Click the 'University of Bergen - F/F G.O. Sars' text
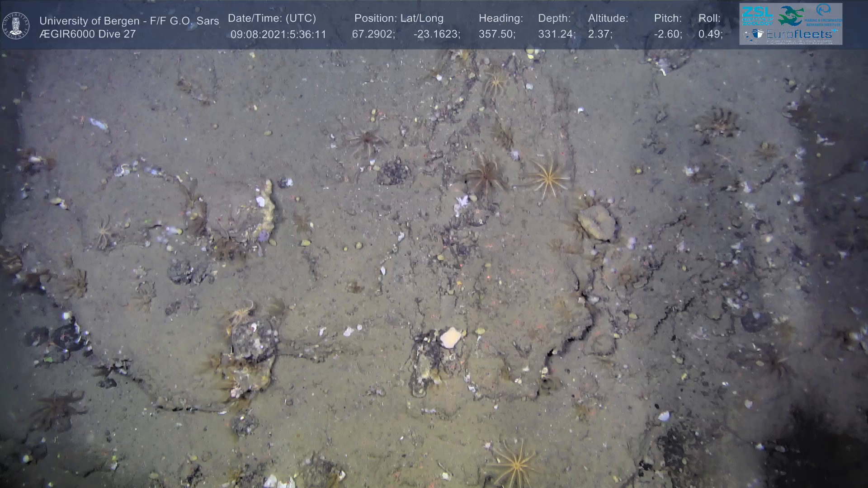 (x=129, y=21)
